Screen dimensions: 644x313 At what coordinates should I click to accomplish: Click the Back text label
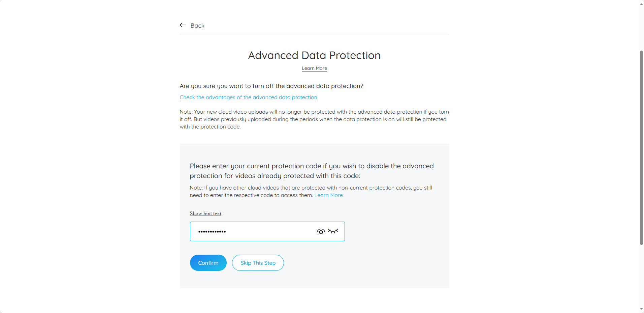197,26
